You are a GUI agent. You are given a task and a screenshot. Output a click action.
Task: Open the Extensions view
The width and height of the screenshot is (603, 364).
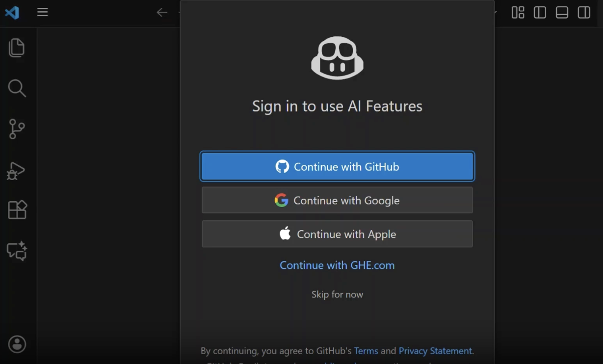(x=17, y=209)
